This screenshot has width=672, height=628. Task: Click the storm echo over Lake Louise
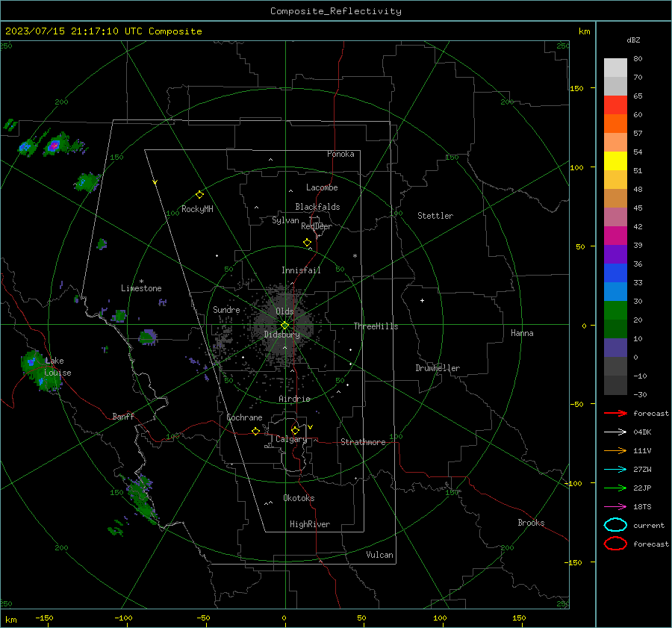point(40,371)
